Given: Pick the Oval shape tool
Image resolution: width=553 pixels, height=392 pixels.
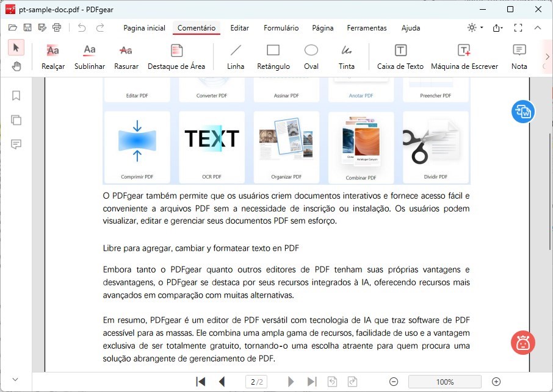Looking at the screenshot, I should (311, 57).
